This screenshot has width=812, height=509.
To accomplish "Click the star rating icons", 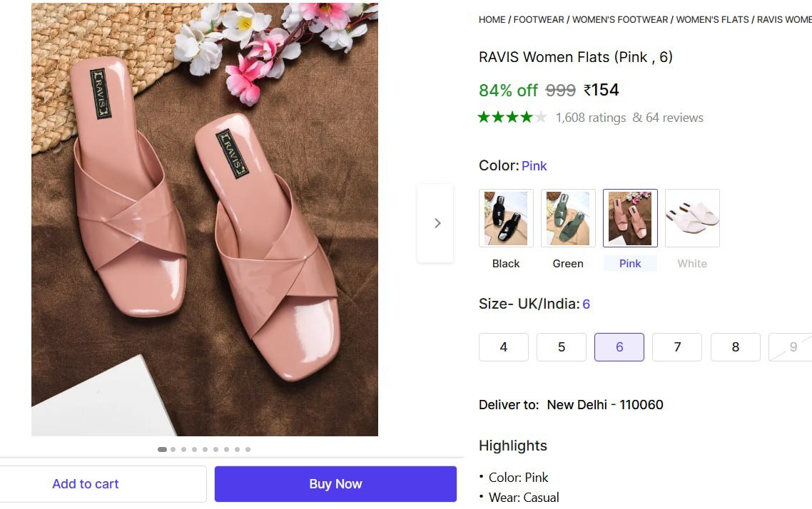I will coord(512,118).
